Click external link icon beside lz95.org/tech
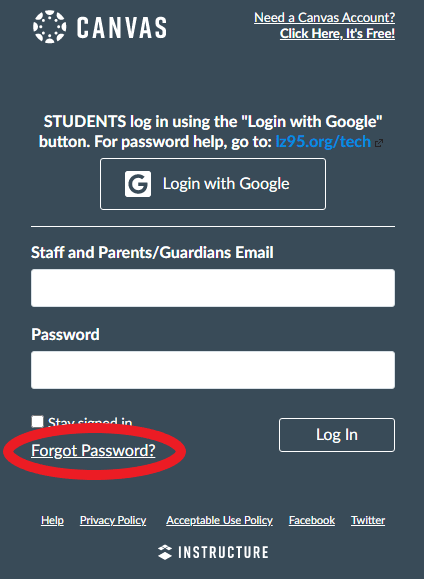This screenshot has height=579, width=424. 379,143
